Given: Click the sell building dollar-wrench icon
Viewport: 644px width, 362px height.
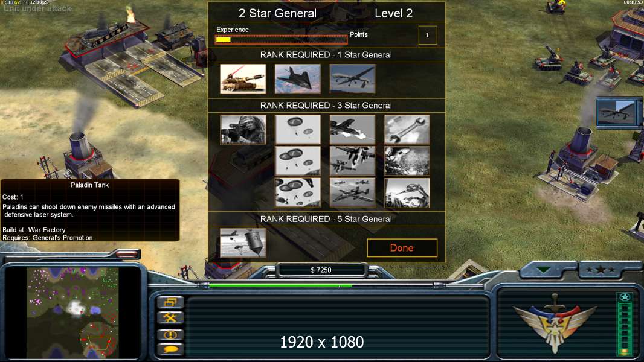Looking at the screenshot, I should click(170, 317).
